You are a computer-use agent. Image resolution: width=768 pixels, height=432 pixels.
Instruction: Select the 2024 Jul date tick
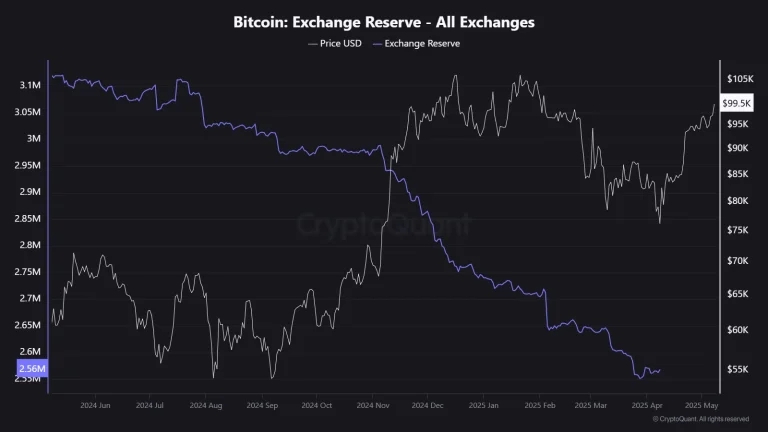pyautogui.click(x=149, y=406)
